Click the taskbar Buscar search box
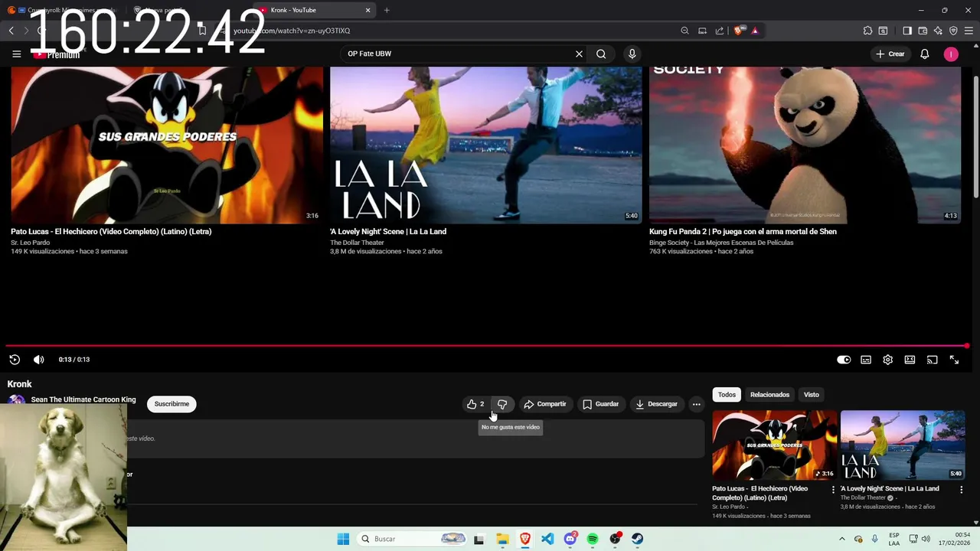Image resolution: width=980 pixels, height=551 pixels. coord(412,539)
